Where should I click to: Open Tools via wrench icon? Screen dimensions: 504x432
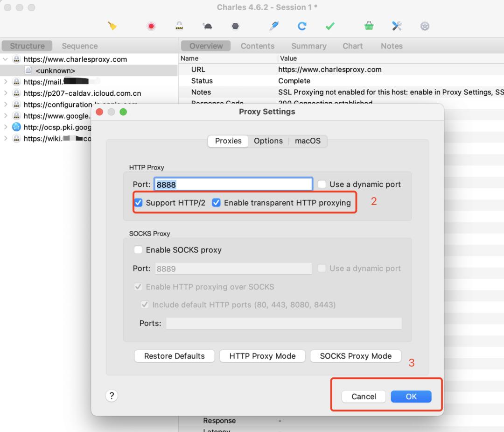click(x=397, y=26)
